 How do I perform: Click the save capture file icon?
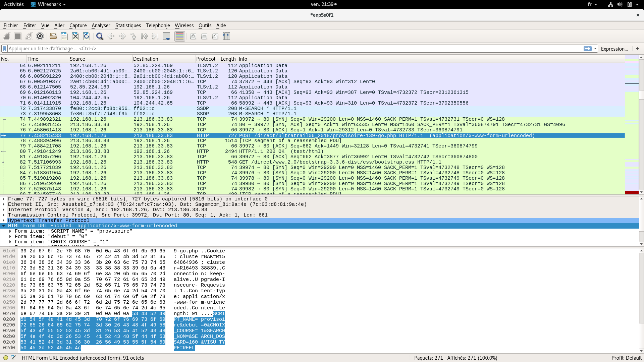(64, 36)
